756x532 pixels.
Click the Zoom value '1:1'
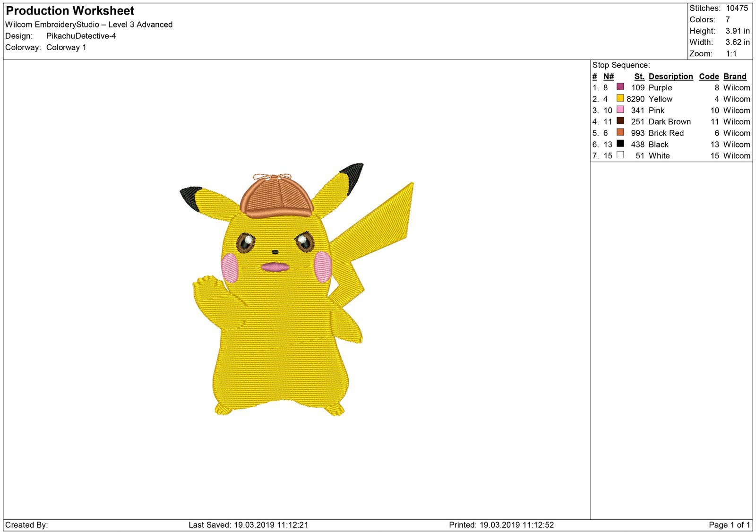[x=731, y=53]
